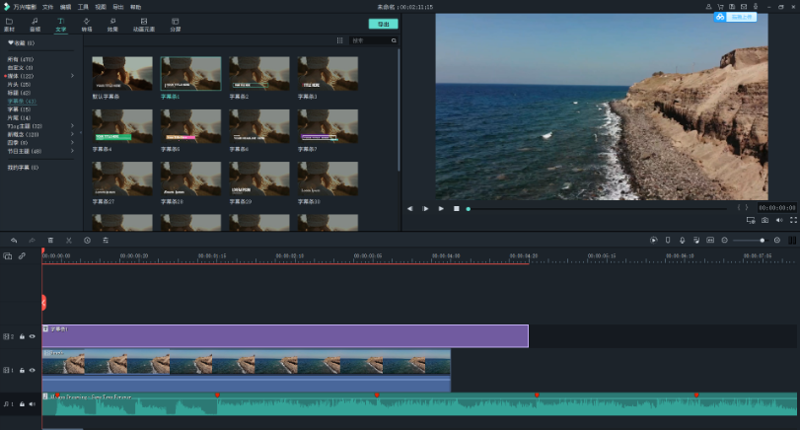Stop the preview playback
Screen dimensions: 800x430
pos(457,209)
